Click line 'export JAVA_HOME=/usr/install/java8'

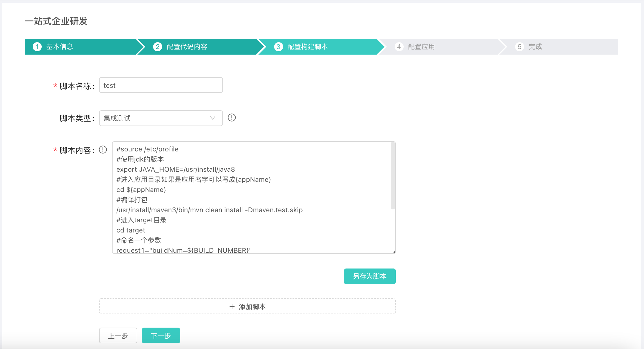coord(176,169)
